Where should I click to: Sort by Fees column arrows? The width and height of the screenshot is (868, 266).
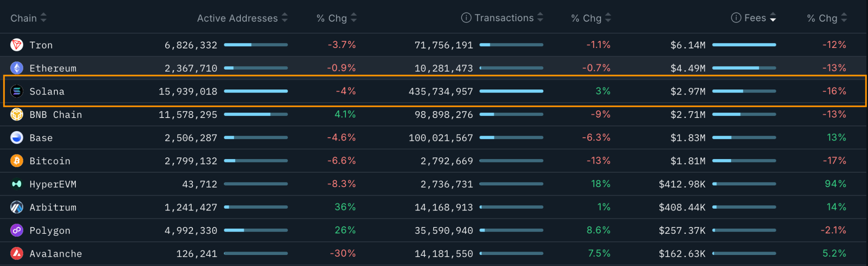pos(773,18)
